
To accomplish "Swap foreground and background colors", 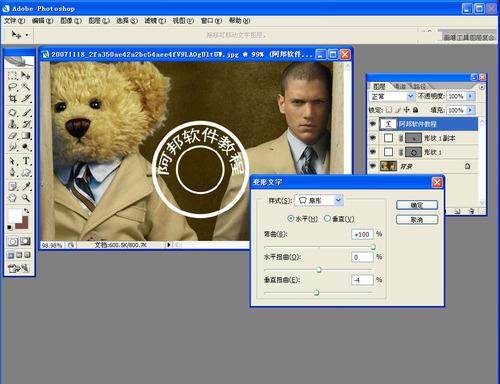I will (27, 211).
